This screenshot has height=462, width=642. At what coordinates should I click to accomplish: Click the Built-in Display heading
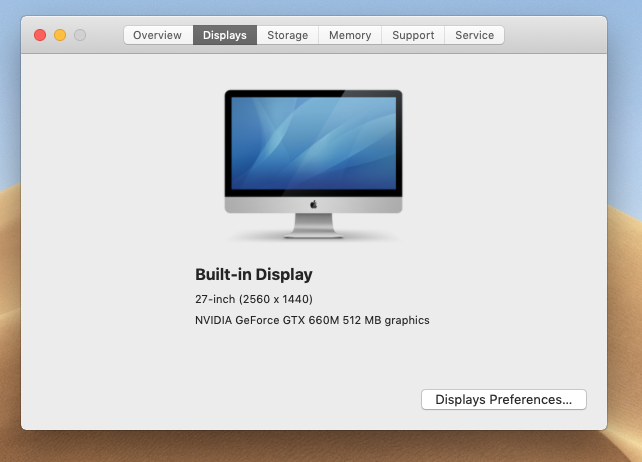click(254, 274)
